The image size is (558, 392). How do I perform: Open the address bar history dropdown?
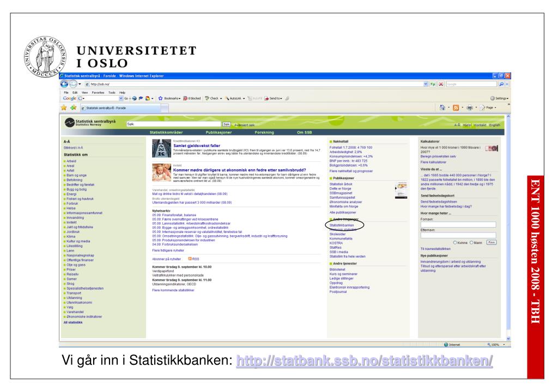tap(426, 84)
